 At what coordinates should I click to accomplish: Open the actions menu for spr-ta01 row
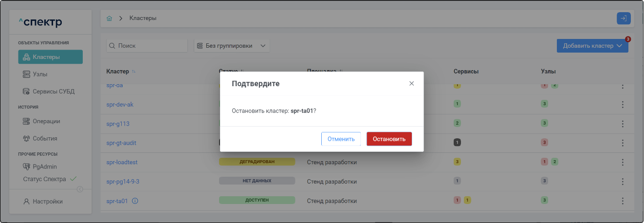pos(622,201)
